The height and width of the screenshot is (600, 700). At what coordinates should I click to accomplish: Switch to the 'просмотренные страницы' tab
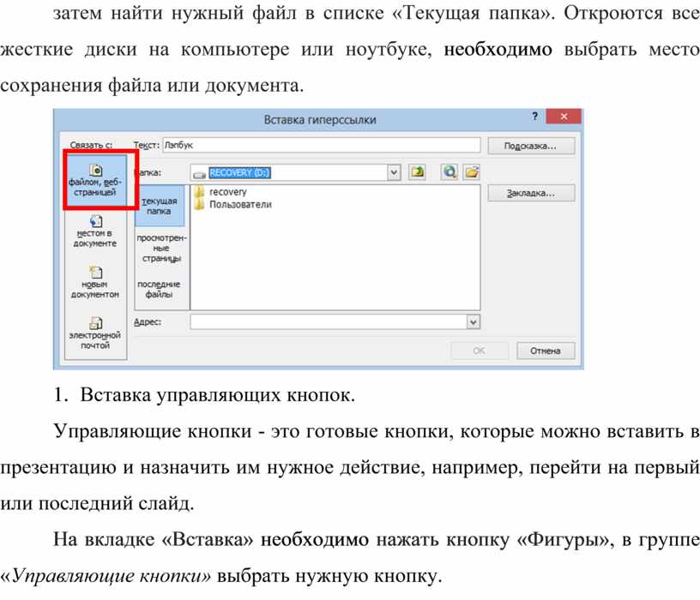pos(159,247)
